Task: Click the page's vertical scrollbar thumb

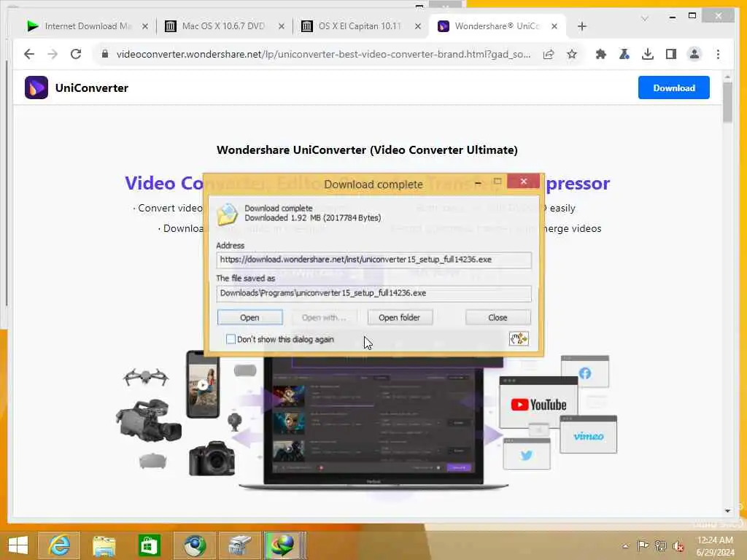Action: (x=727, y=101)
